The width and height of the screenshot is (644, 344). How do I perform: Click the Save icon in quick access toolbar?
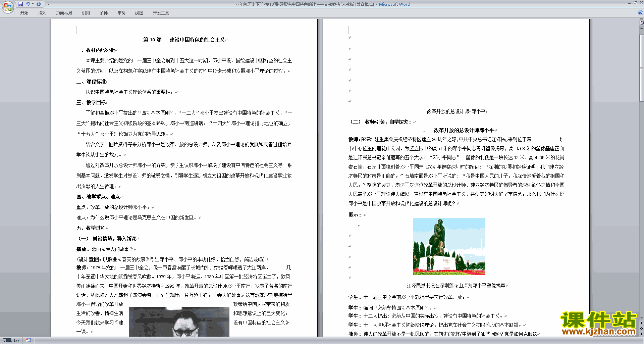[x=20, y=4]
